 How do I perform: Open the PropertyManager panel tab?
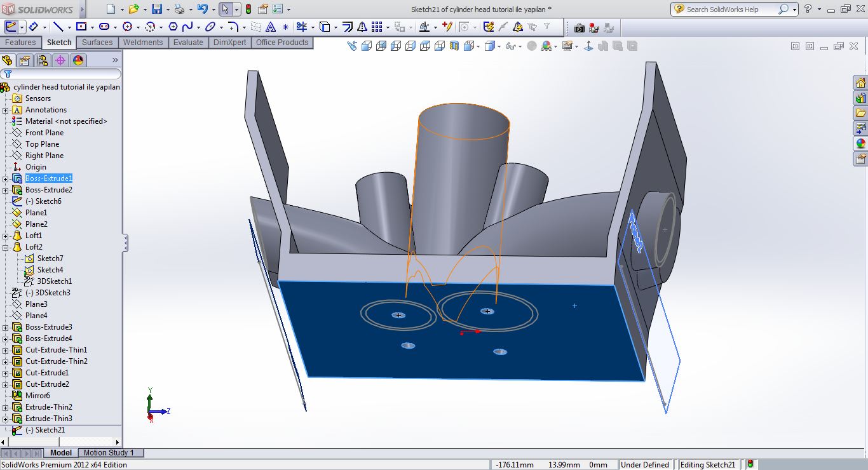click(24, 60)
